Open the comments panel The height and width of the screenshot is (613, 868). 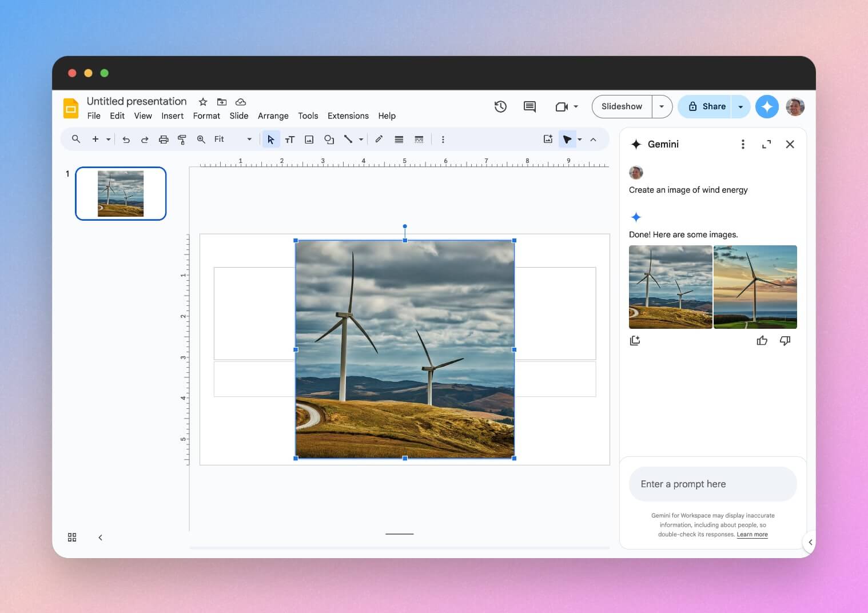(x=529, y=106)
